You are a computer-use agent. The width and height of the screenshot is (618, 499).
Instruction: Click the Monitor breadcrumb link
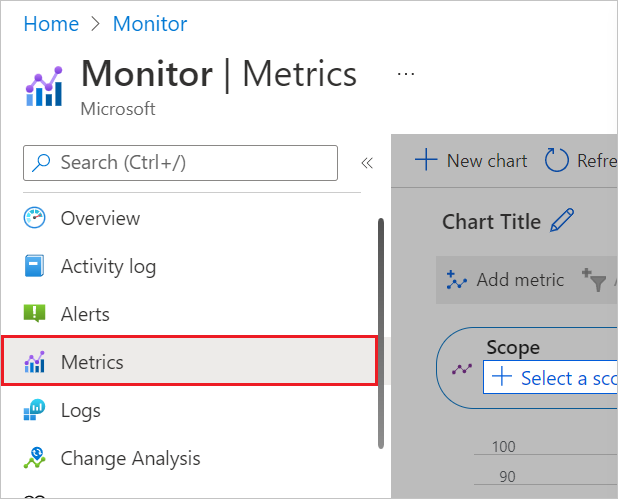150,24
